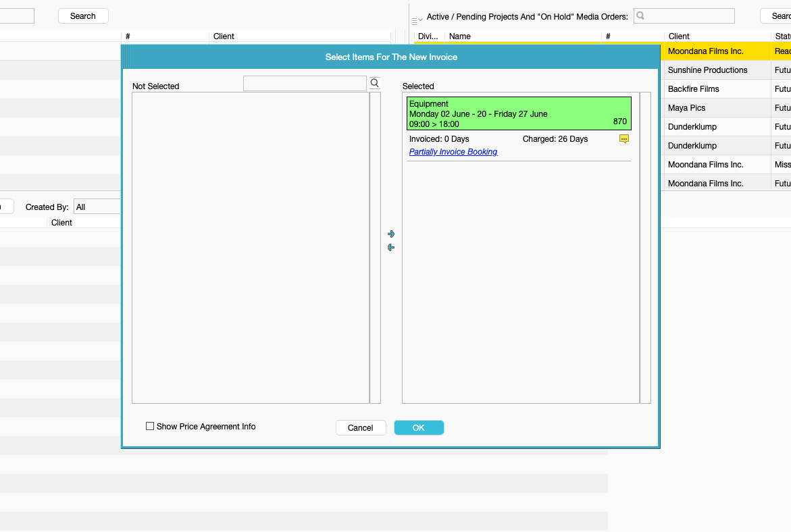Click the Selected list scrollbar

645,248
